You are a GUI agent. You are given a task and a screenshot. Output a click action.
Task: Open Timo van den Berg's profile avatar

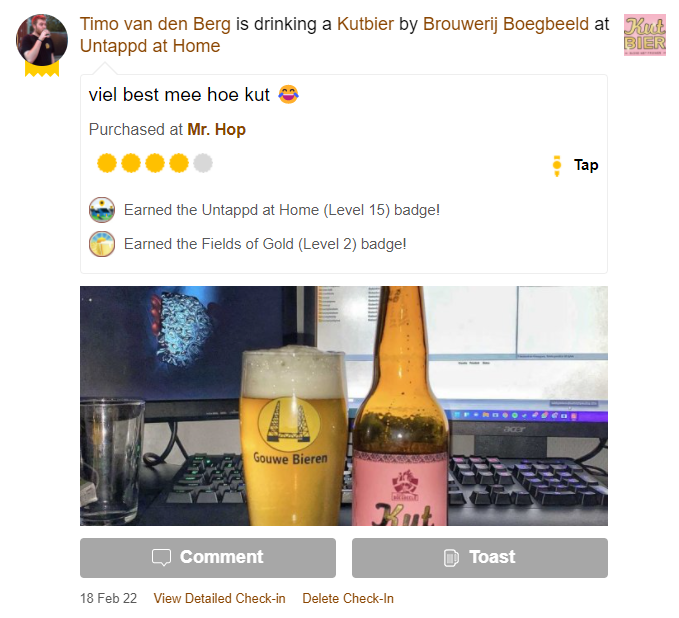pos(42,40)
